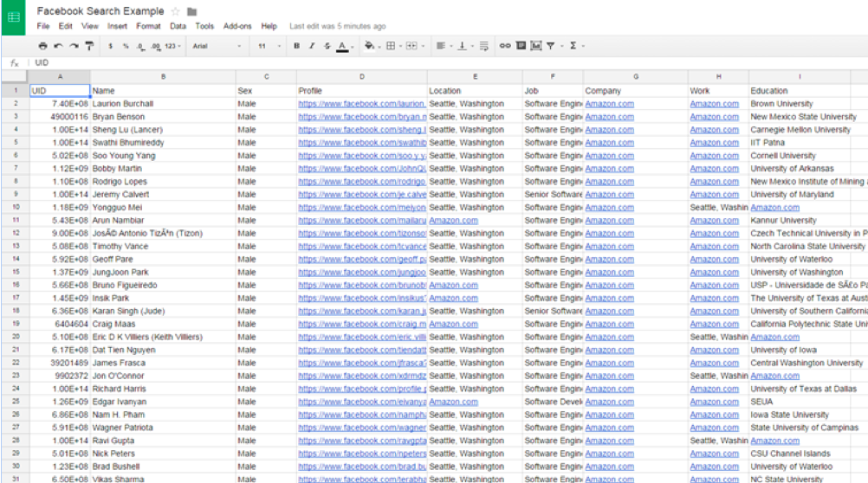Image resolution: width=868 pixels, height=483 pixels.
Task: Open the Help menu
Action: pos(269,26)
